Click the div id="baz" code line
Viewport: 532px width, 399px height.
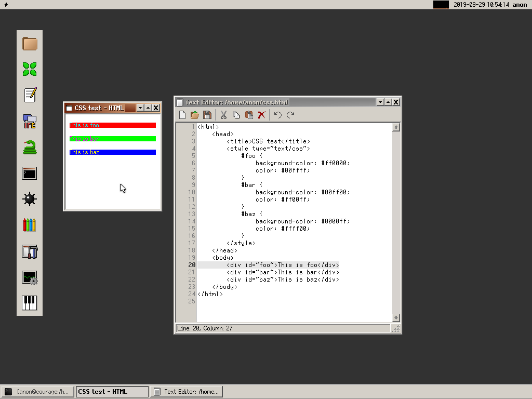tap(283, 280)
